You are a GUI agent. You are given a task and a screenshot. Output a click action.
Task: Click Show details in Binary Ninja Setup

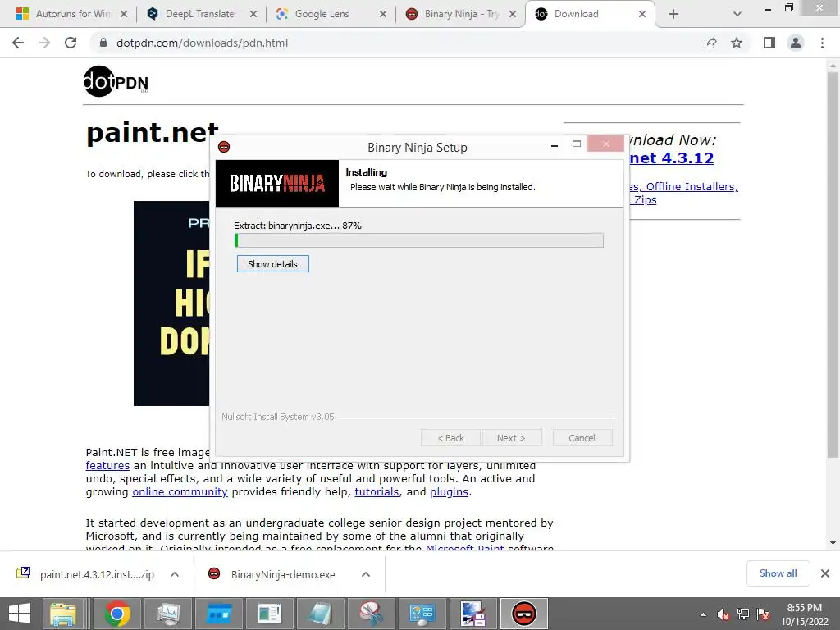[272, 264]
